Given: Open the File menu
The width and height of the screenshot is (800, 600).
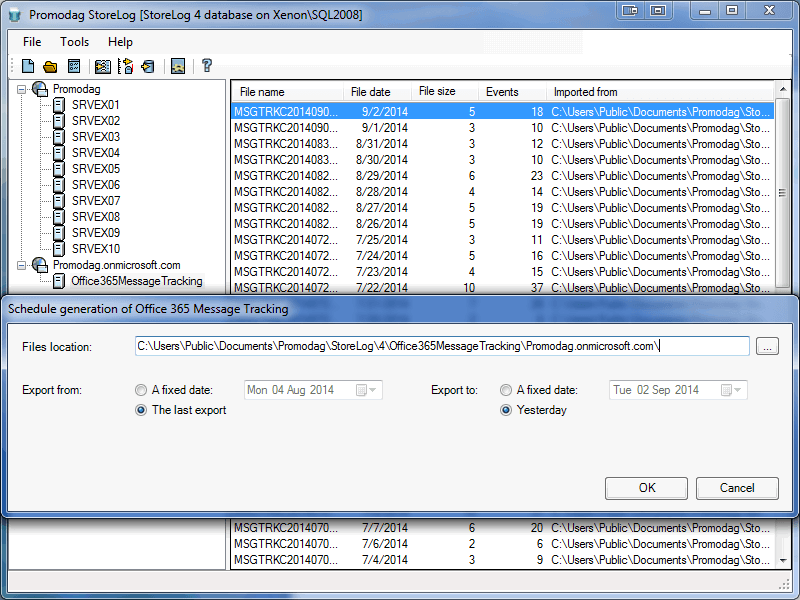Looking at the screenshot, I should tap(32, 42).
